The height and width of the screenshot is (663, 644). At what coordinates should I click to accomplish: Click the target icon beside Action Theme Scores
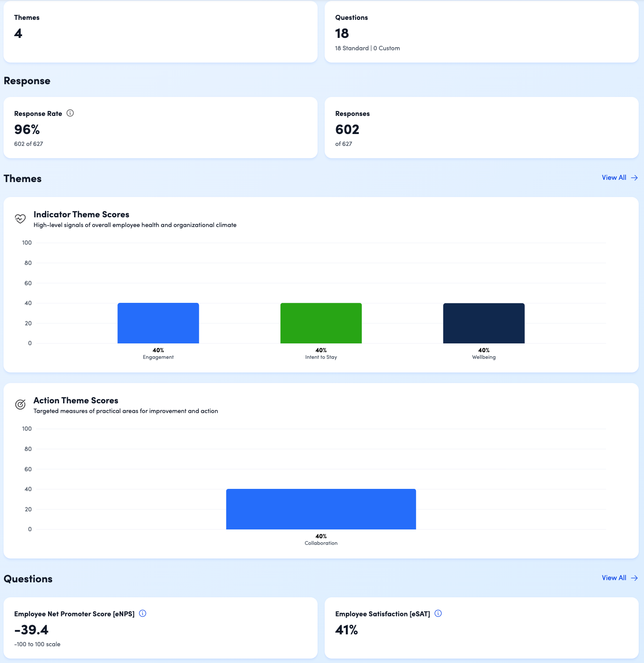pos(20,404)
